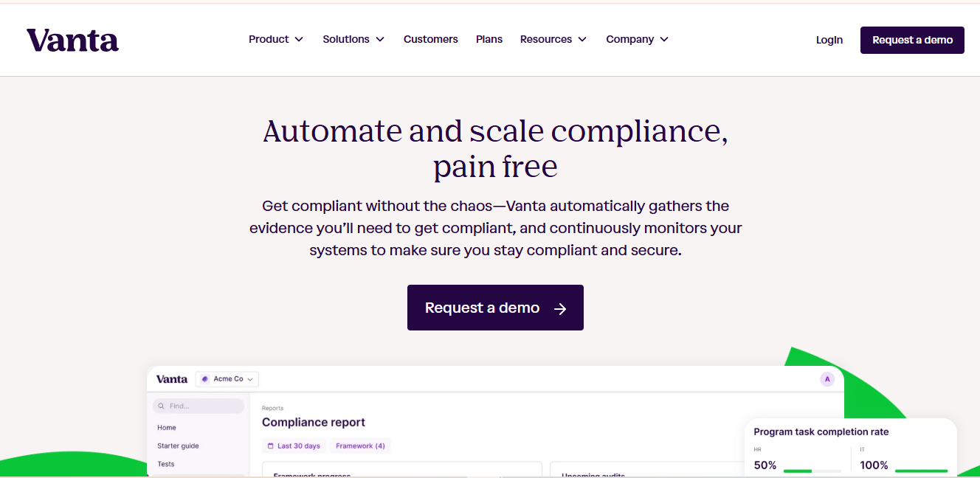Screen dimensions: 980x478
Task: Click the user avatar 'A' in dashboard preview
Action: coord(827,379)
